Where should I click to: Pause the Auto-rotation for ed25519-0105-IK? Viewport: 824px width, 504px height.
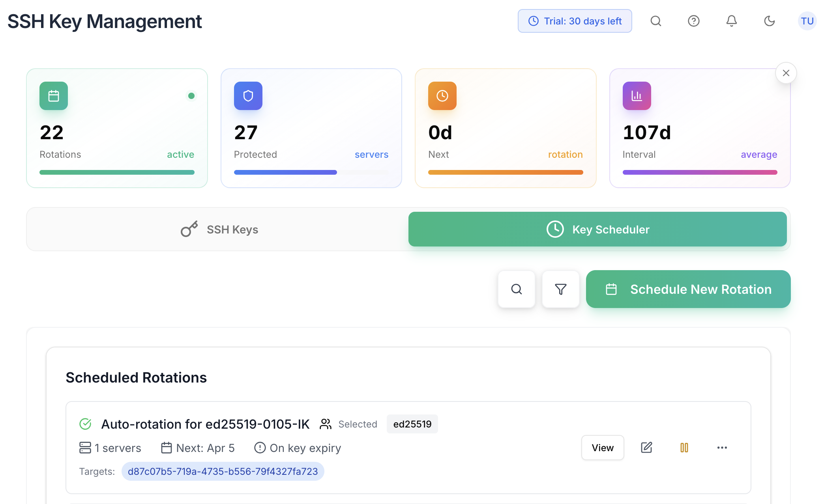[684, 448]
